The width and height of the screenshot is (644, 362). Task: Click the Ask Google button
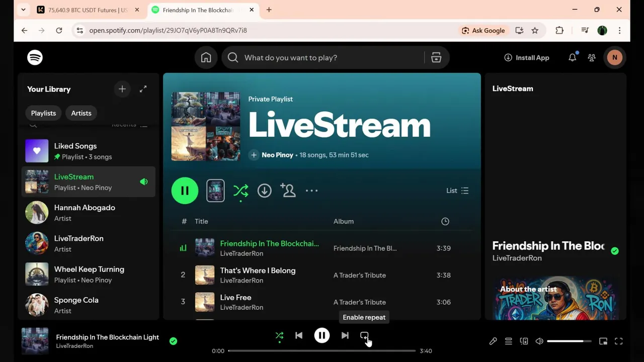483,30
